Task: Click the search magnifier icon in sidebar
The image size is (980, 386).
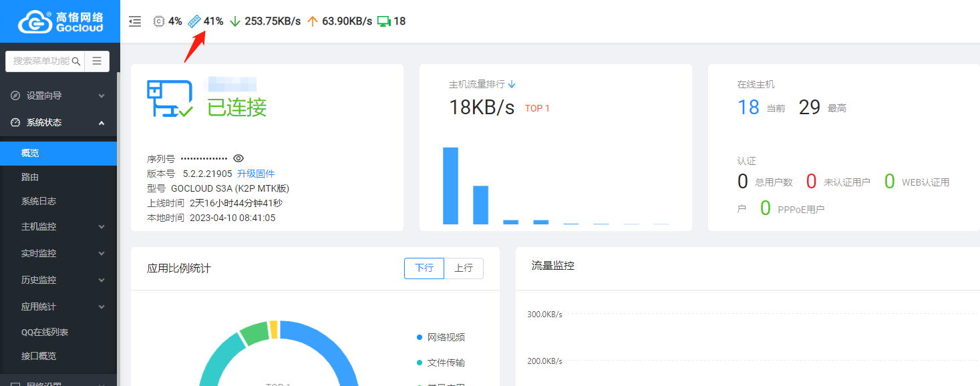Action: [76, 61]
